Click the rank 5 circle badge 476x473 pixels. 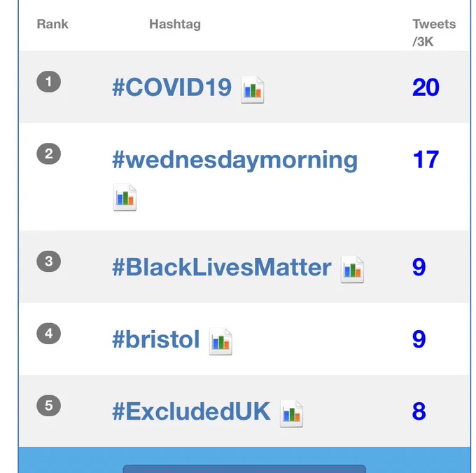48,405
